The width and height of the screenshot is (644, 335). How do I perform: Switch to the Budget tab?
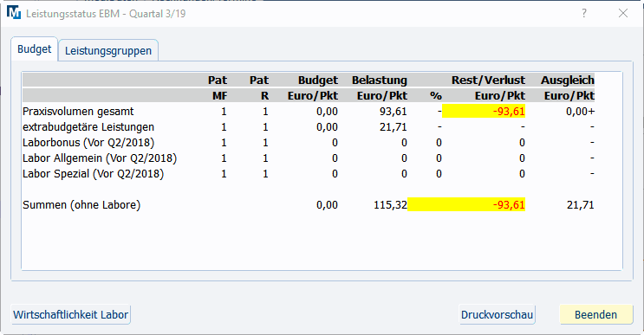pyautogui.click(x=35, y=49)
